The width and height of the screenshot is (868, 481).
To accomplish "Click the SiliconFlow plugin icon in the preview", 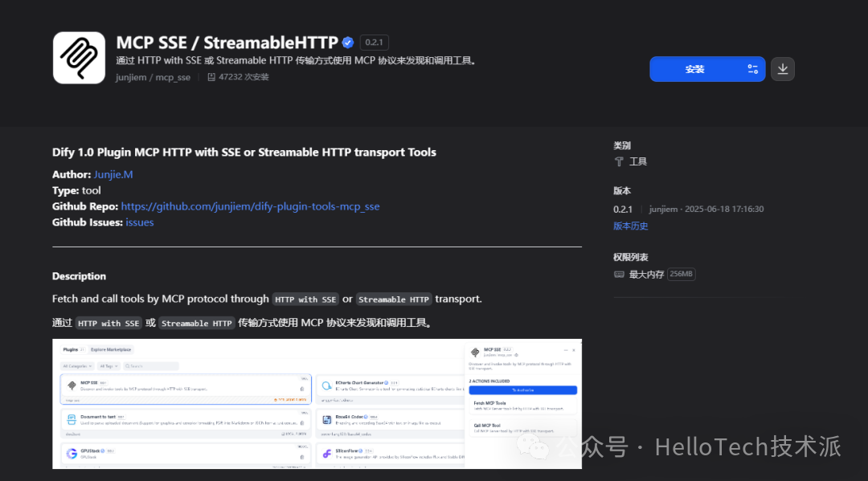I will coord(326,454).
